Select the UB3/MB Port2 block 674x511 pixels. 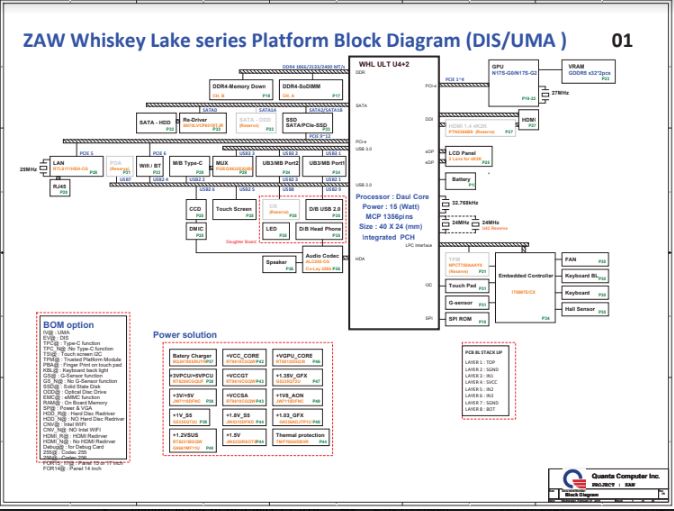click(279, 166)
